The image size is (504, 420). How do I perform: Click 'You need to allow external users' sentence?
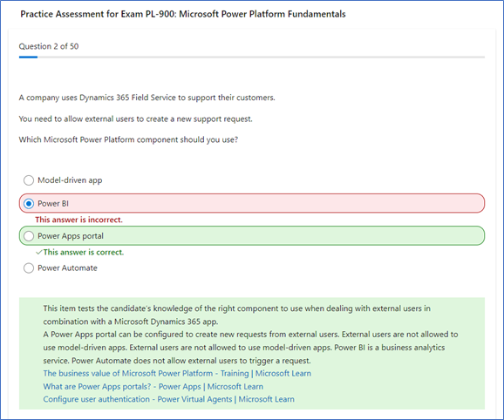(x=136, y=119)
